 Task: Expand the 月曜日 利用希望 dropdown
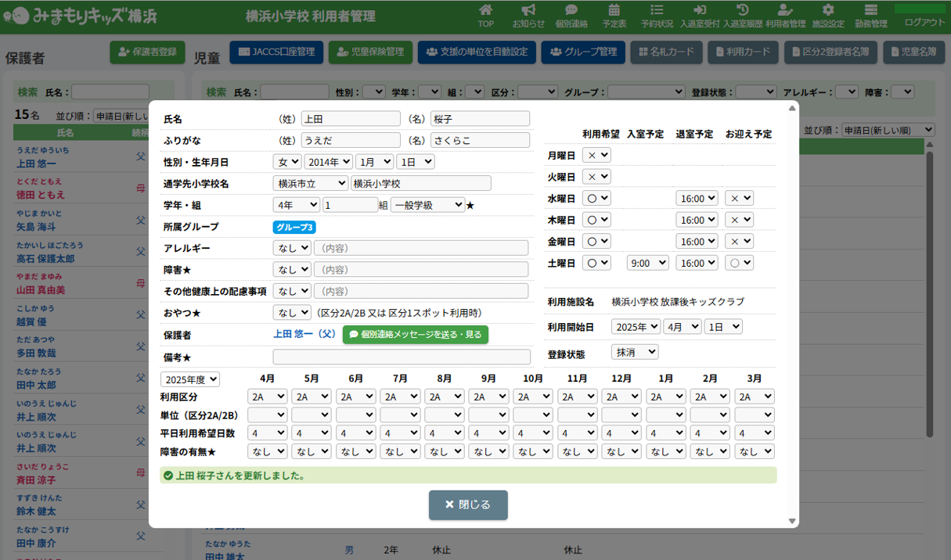point(596,156)
